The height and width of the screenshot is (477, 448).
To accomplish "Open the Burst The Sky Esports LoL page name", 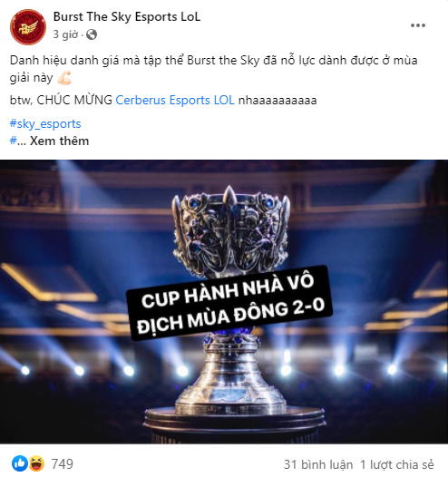I will pyautogui.click(x=127, y=16).
